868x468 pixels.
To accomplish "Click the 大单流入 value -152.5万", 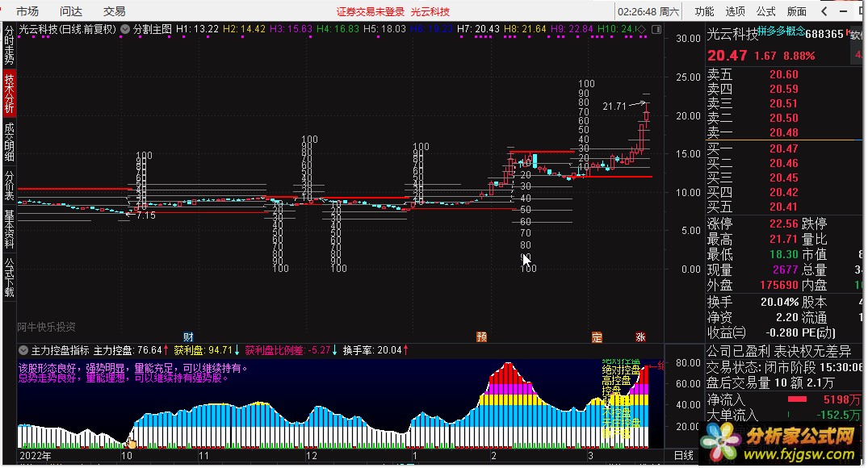I will click(838, 414).
